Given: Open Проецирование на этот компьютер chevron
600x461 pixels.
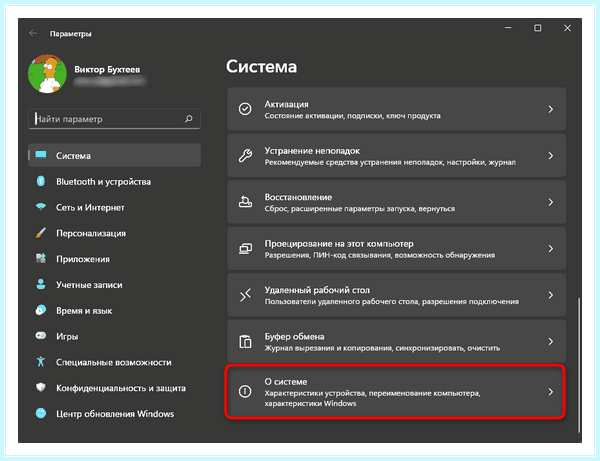Looking at the screenshot, I should [x=551, y=248].
